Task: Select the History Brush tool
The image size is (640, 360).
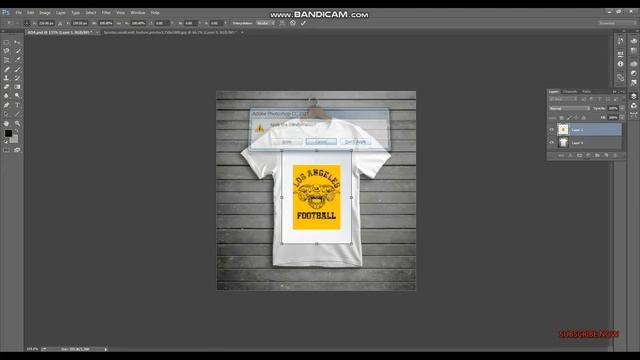Action: point(17,78)
